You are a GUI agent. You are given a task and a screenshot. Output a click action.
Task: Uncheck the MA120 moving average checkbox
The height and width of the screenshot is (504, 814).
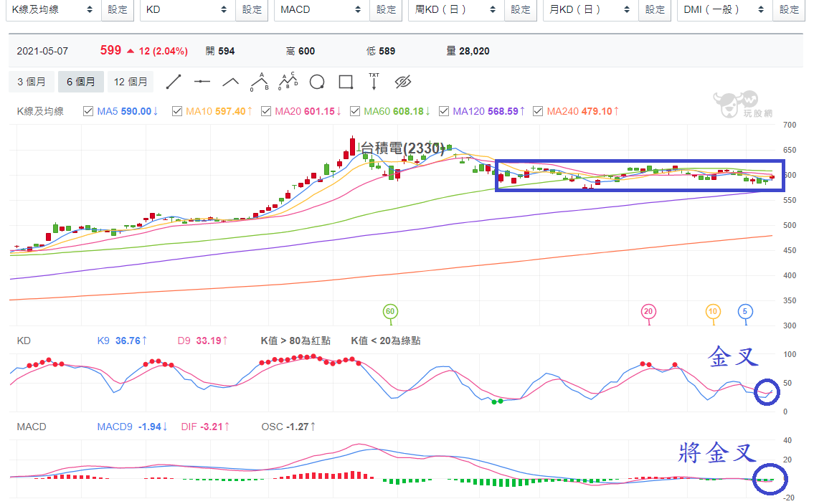(x=444, y=111)
